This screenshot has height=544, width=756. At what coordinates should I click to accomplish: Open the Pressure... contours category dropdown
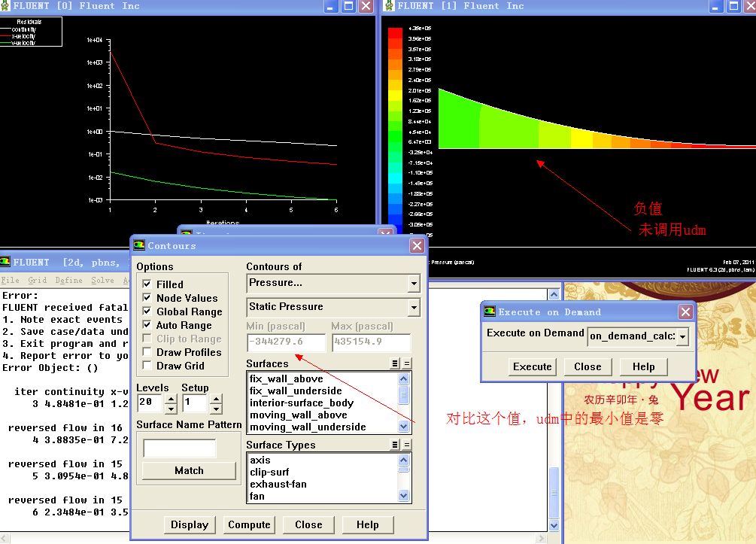(413, 284)
